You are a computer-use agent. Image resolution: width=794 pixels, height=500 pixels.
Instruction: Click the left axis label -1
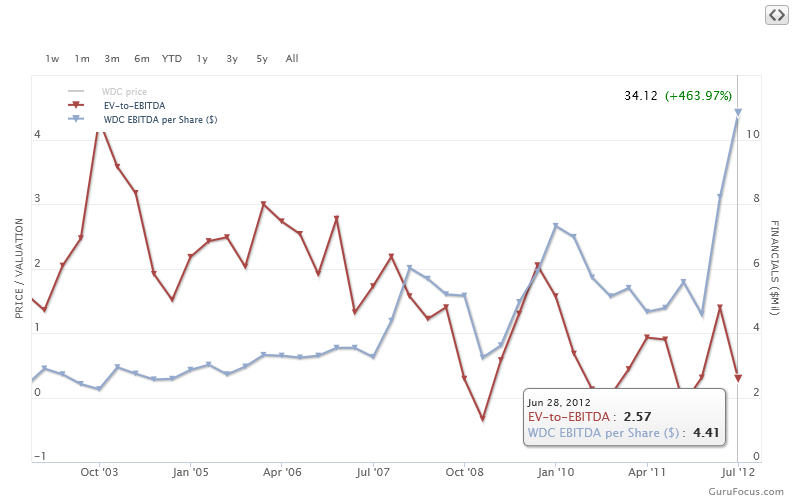coord(40,456)
